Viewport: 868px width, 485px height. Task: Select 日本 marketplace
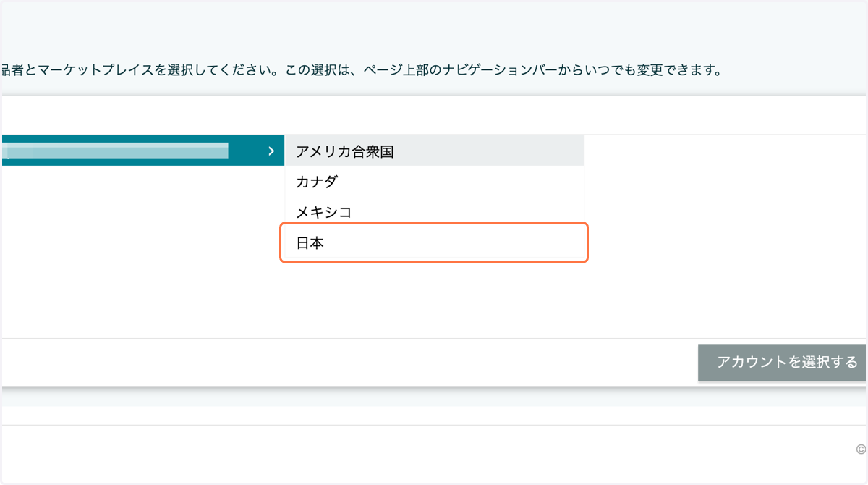(x=434, y=243)
